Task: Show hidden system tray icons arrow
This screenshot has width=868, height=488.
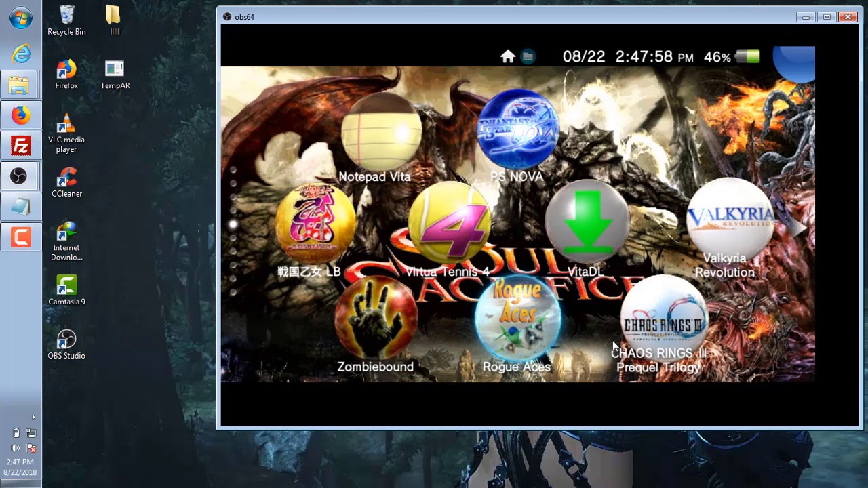Action: [33, 417]
